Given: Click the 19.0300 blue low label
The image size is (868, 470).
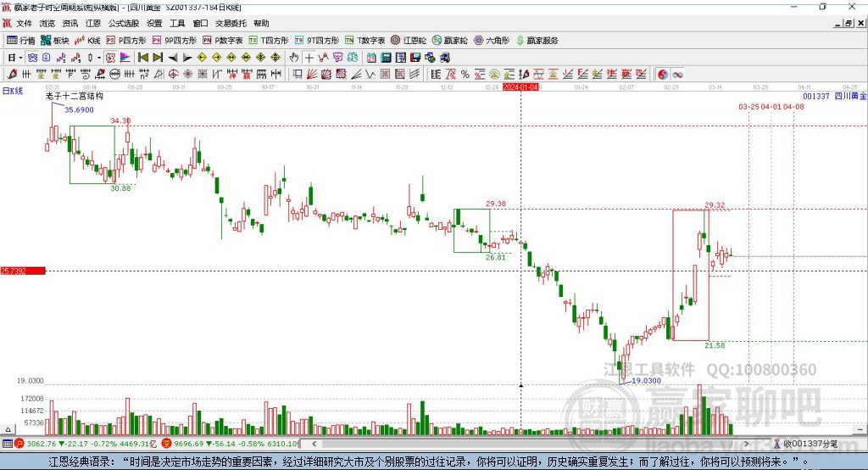Looking at the screenshot, I should 647,381.
